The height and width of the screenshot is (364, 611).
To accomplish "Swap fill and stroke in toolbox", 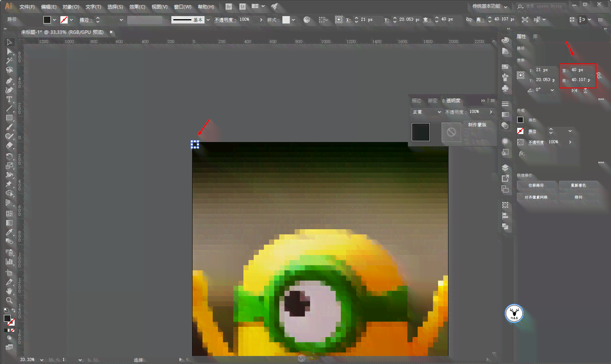I will (13, 310).
